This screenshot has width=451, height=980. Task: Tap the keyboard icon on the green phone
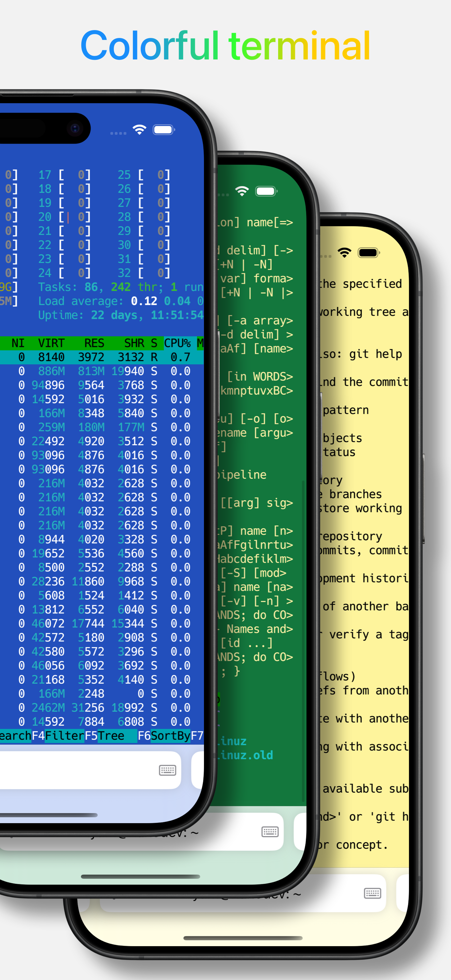pyautogui.click(x=270, y=832)
